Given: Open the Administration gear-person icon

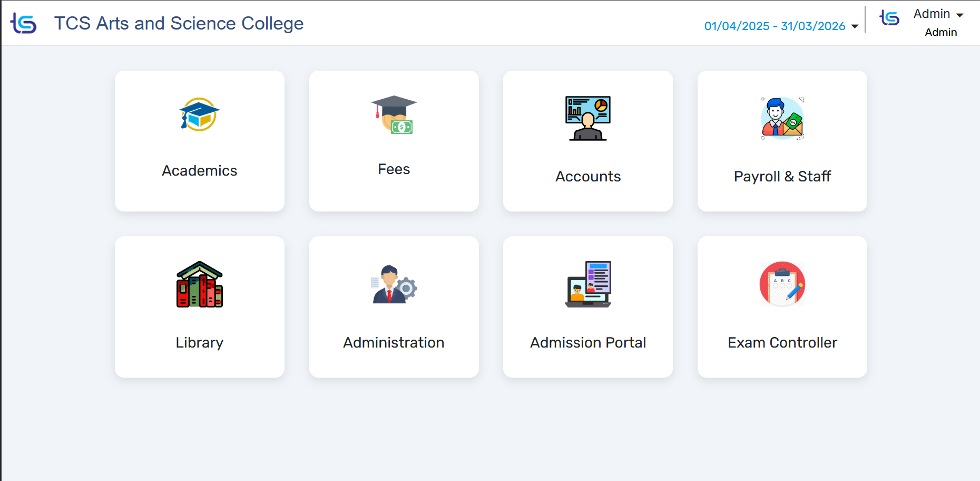Looking at the screenshot, I should (x=394, y=284).
